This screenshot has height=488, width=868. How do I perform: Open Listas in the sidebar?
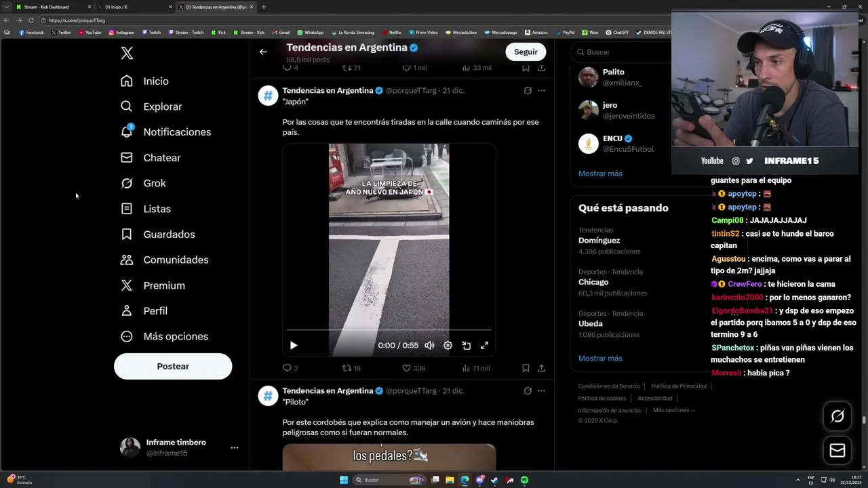click(146, 209)
